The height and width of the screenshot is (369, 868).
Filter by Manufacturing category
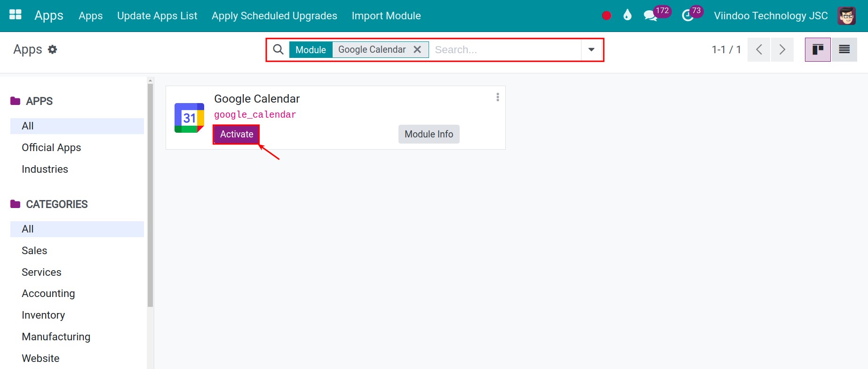pos(77,337)
